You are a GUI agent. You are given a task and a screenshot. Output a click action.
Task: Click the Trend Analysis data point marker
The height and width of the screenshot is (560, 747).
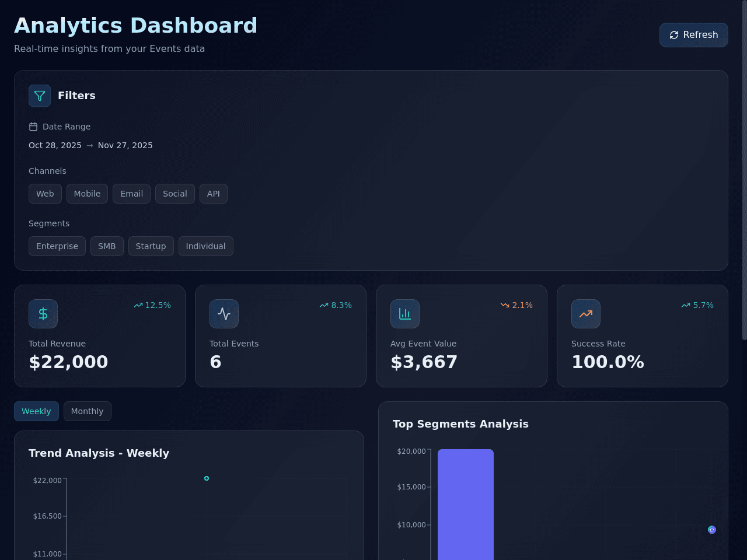[x=207, y=478]
